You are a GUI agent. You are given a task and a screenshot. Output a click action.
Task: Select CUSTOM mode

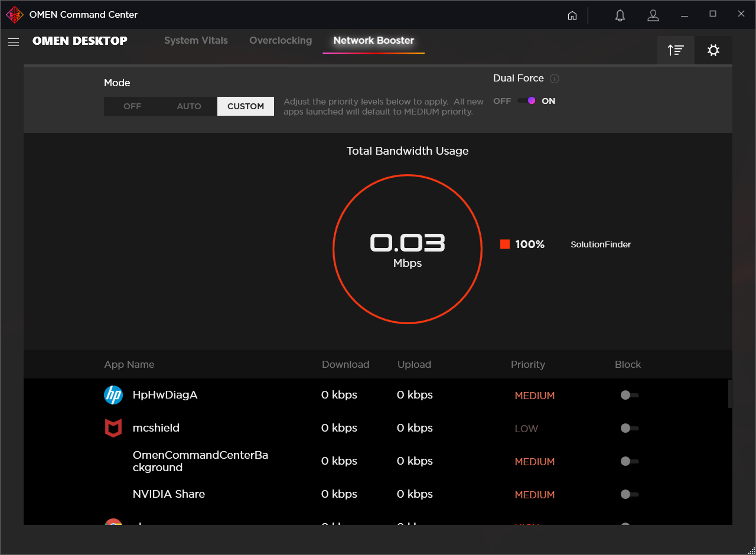(x=246, y=106)
